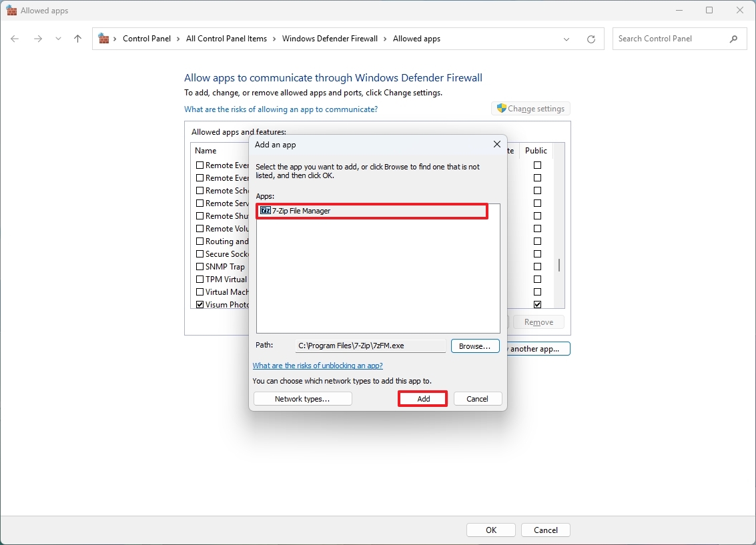Click the firewall icon in address bar
The width and height of the screenshot is (756, 545).
103,39
